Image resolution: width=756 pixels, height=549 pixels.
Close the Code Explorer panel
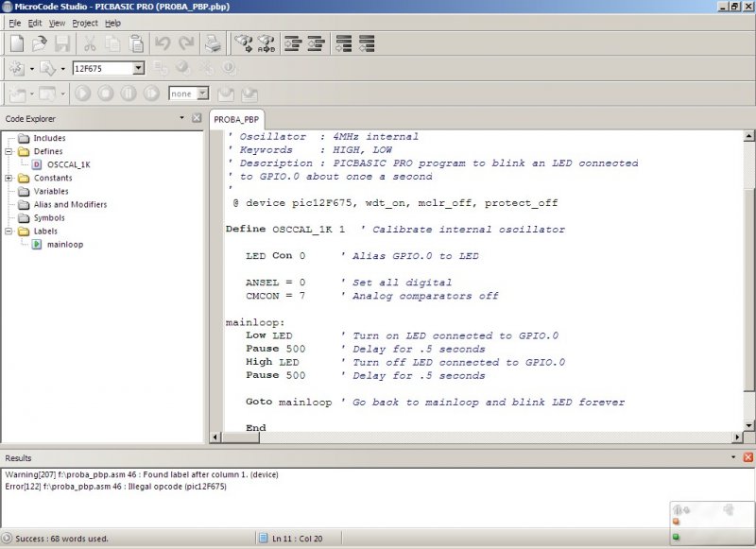pyautogui.click(x=197, y=118)
